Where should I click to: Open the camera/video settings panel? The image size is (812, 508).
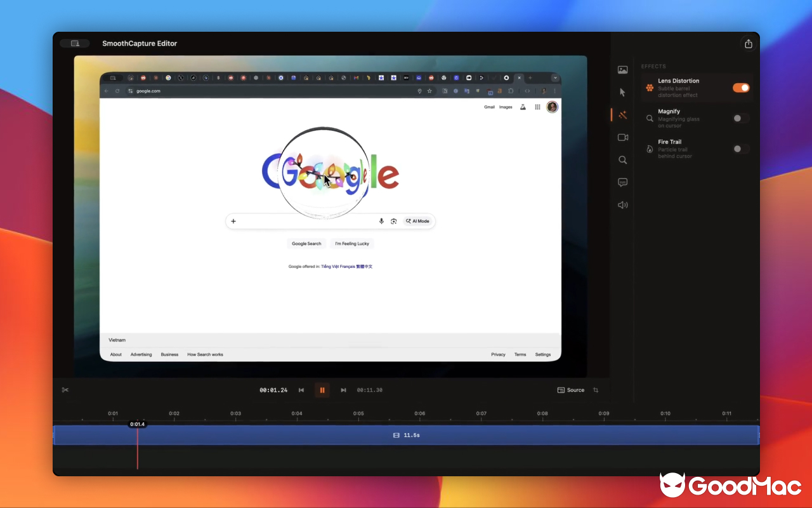point(622,137)
